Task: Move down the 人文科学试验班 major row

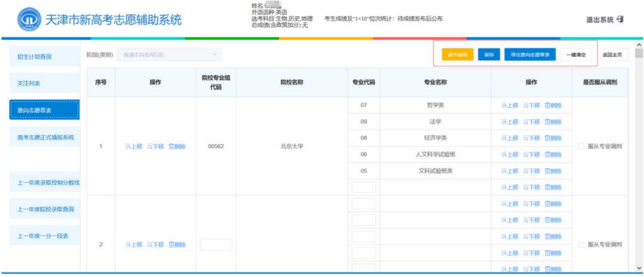Action: pos(531,154)
